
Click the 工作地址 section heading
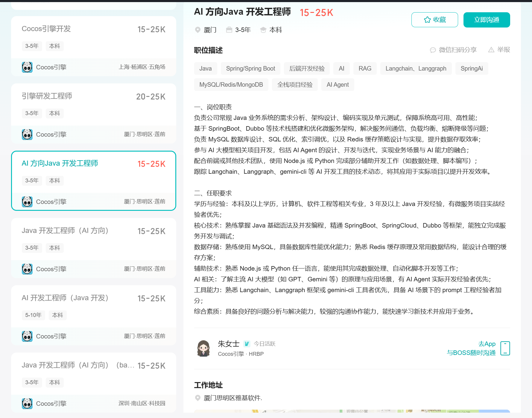coord(208,385)
